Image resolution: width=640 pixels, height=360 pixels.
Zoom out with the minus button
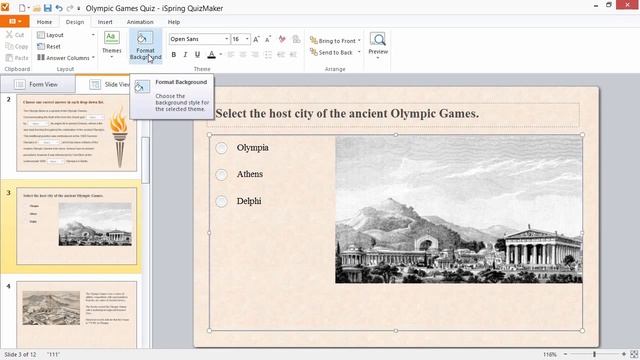[565, 354]
